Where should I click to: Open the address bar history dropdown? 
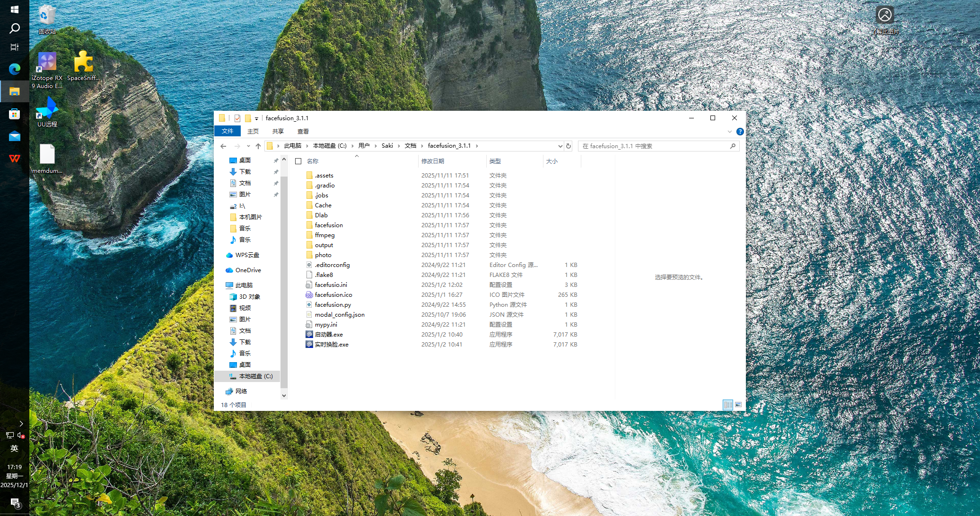[560, 146]
